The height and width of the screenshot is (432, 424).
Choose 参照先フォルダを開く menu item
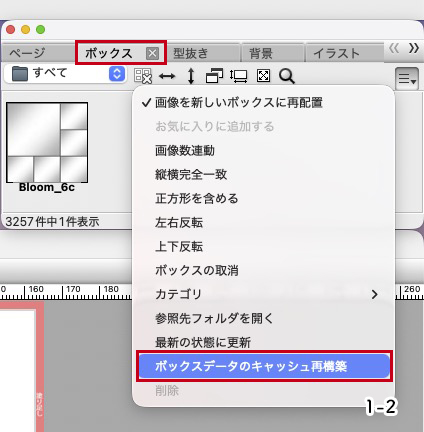click(x=263, y=318)
